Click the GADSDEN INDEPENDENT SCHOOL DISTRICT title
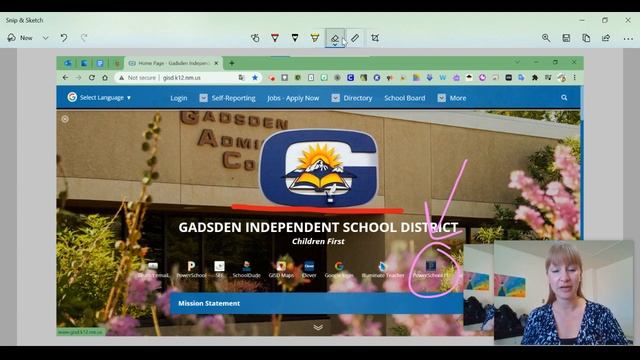The image size is (640, 360). [318, 227]
